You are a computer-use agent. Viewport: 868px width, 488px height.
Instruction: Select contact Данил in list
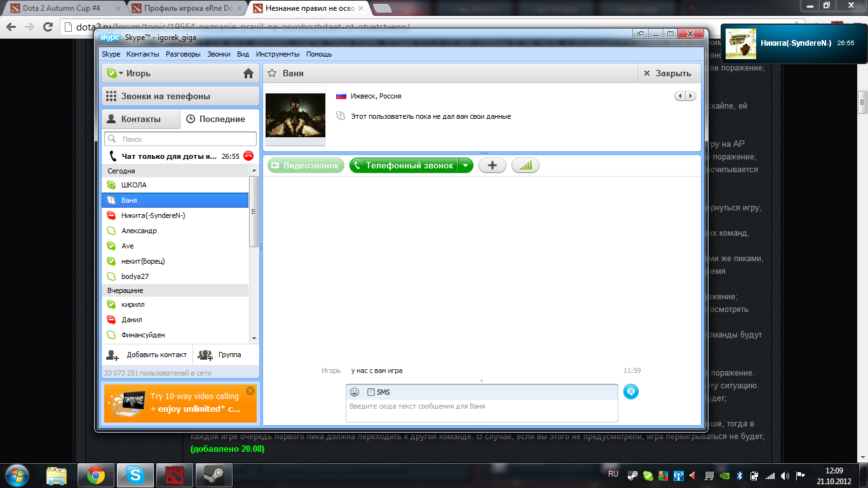[x=175, y=320]
